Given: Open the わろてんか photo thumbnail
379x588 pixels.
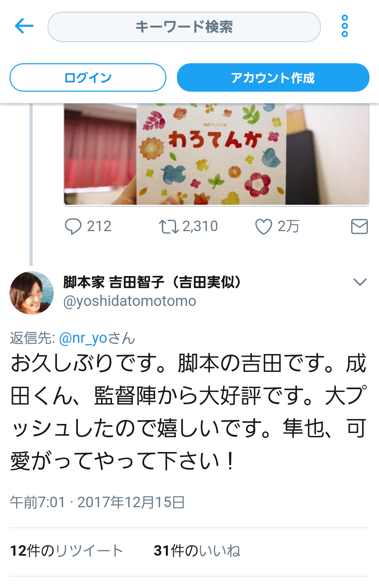Looking at the screenshot, I should click(216, 154).
